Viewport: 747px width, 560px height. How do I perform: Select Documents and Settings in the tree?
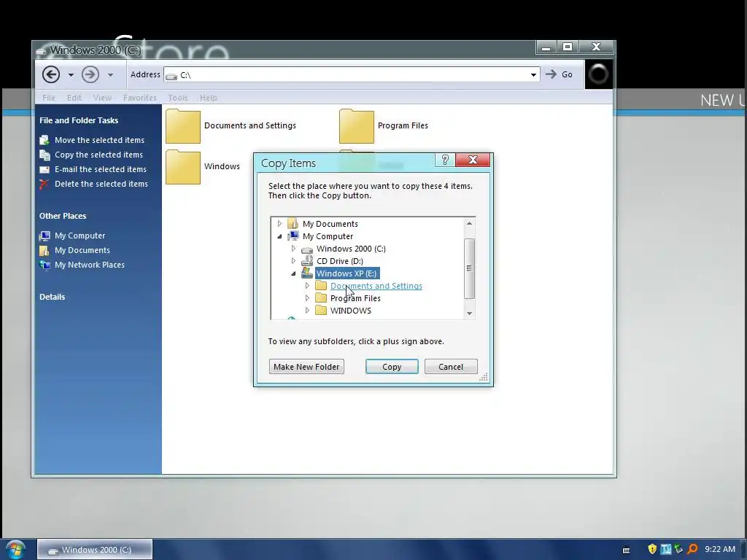click(376, 286)
